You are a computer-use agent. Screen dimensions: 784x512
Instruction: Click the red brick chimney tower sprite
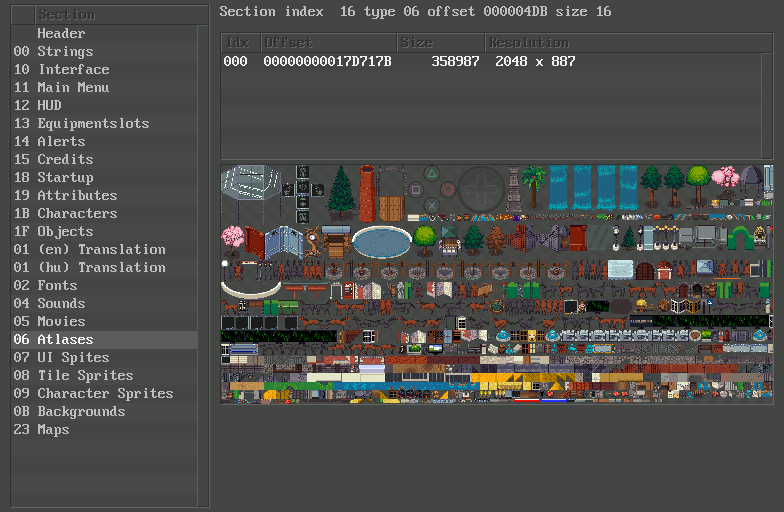367,192
